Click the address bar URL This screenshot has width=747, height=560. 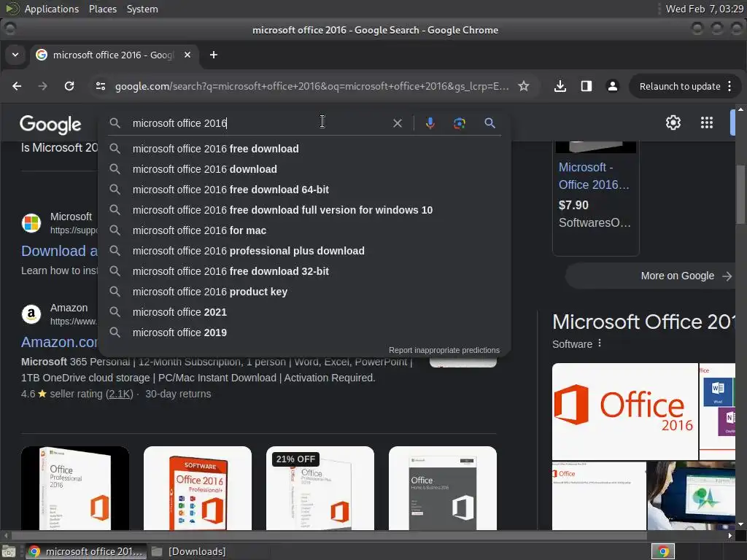[x=311, y=86]
